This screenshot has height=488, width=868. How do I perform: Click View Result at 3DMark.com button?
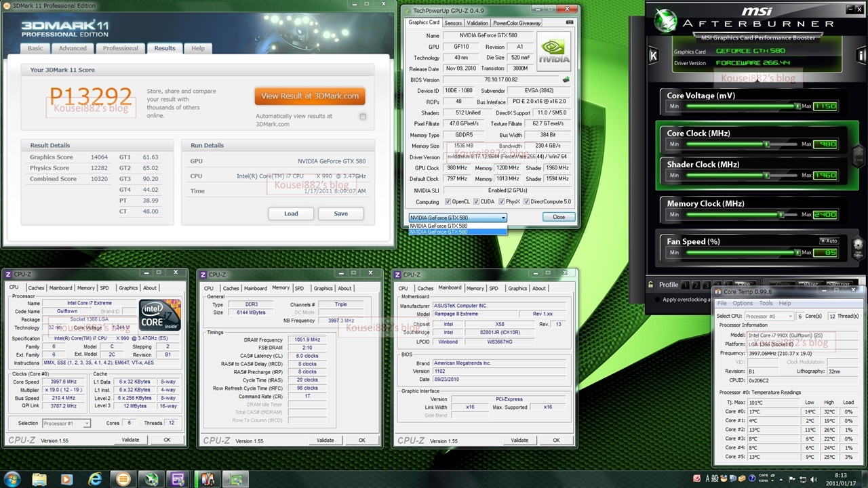pyautogui.click(x=310, y=96)
